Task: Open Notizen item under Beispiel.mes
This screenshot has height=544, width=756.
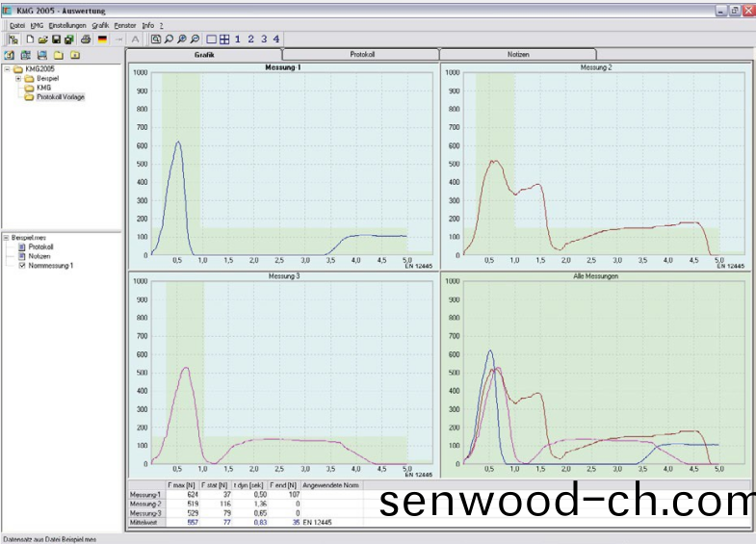Action: tap(39, 255)
